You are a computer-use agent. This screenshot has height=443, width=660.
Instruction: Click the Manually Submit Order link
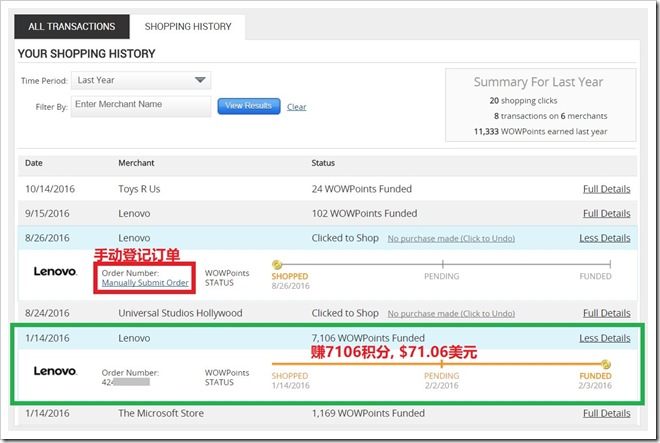145,283
